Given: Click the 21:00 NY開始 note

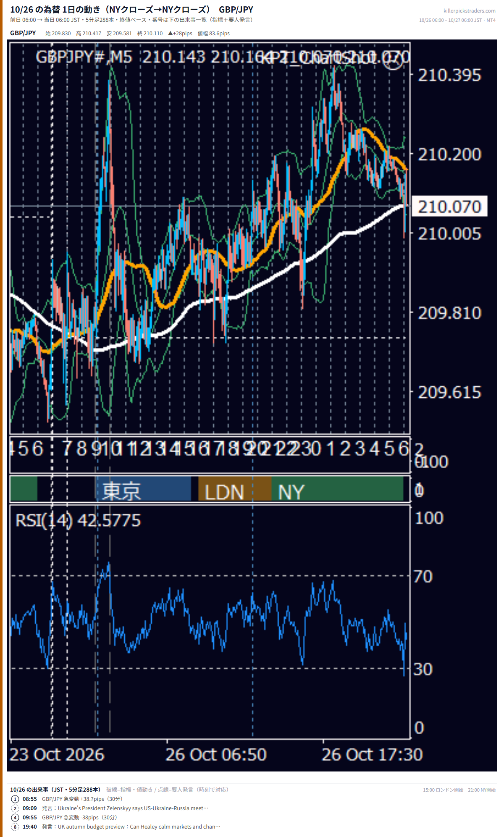Looking at the screenshot, I should click(x=482, y=790).
